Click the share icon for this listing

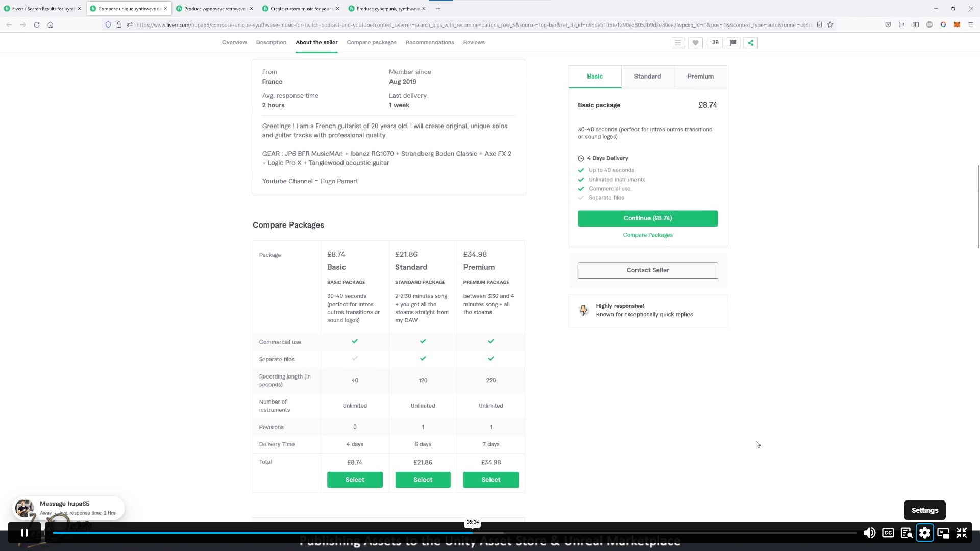751,42
